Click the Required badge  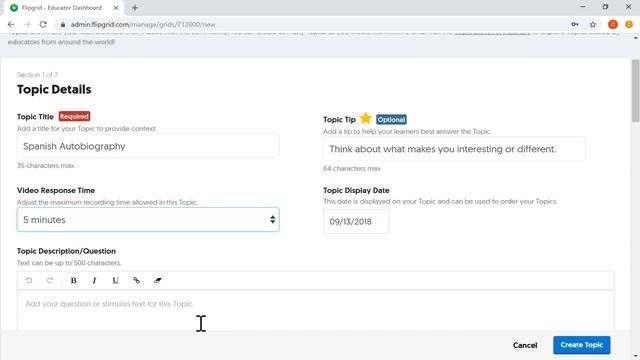point(74,116)
